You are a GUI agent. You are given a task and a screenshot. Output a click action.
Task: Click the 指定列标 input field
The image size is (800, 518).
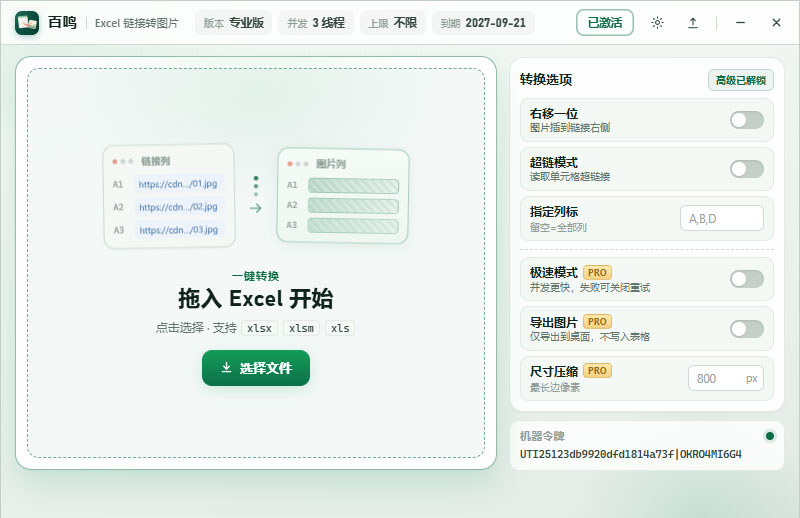722,218
